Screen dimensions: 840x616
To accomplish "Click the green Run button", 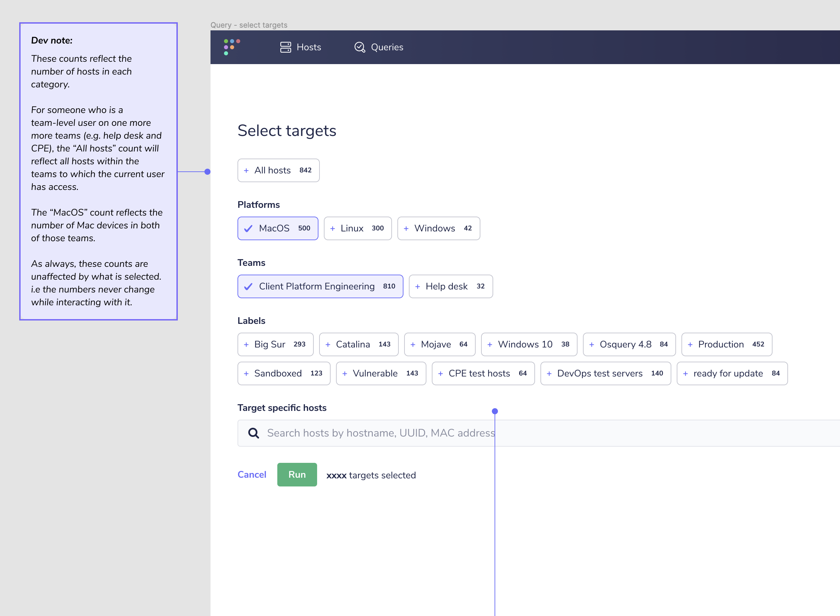I will (297, 474).
